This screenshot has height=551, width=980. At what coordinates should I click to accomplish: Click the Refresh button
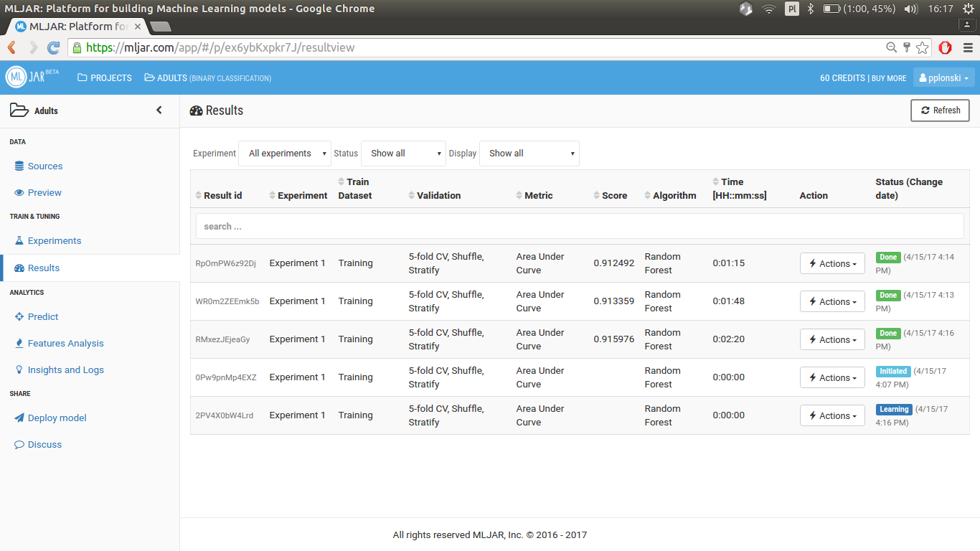(941, 110)
